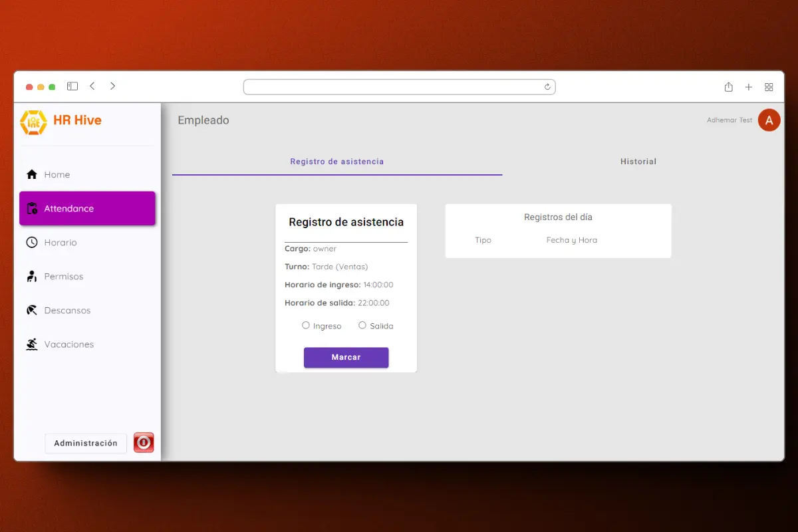Viewport: 798px width, 532px height.
Task: Select the Attendance clipboard icon
Action: coord(31,208)
